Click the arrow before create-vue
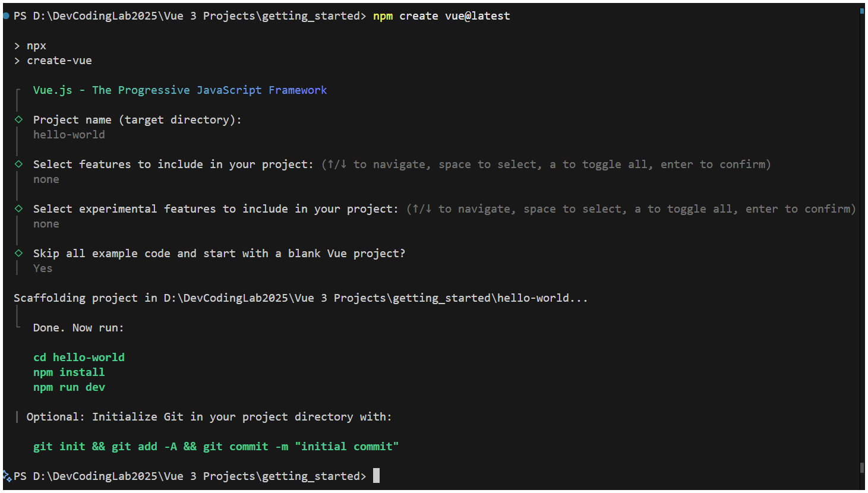Image resolution: width=868 pixels, height=493 pixels. point(17,61)
